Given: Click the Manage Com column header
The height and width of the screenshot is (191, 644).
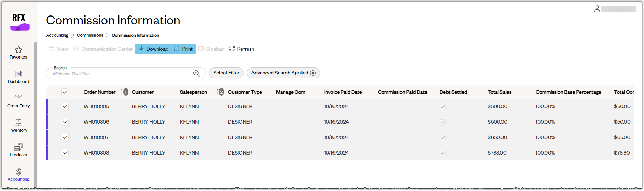Looking at the screenshot, I should pos(291,92).
